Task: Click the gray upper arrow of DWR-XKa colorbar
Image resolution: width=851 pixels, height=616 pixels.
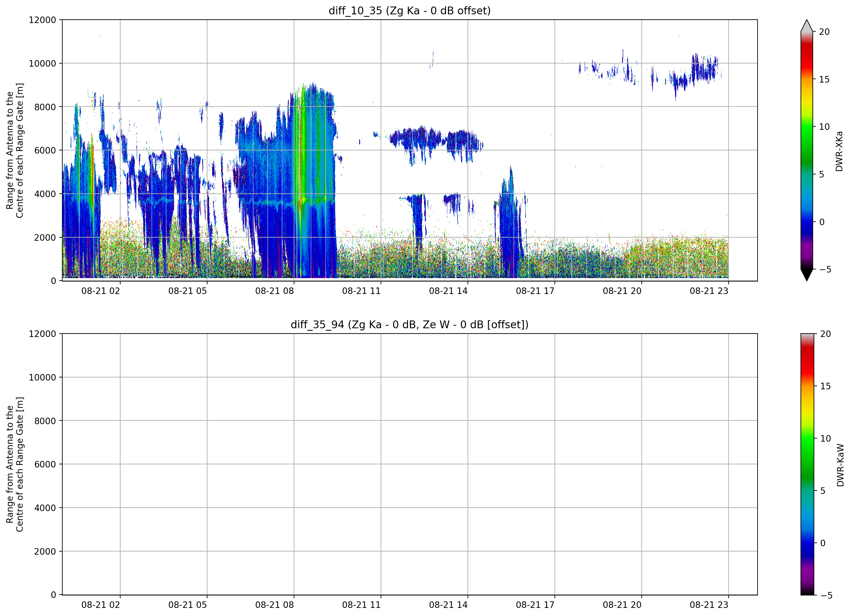Action: click(x=807, y=26)
